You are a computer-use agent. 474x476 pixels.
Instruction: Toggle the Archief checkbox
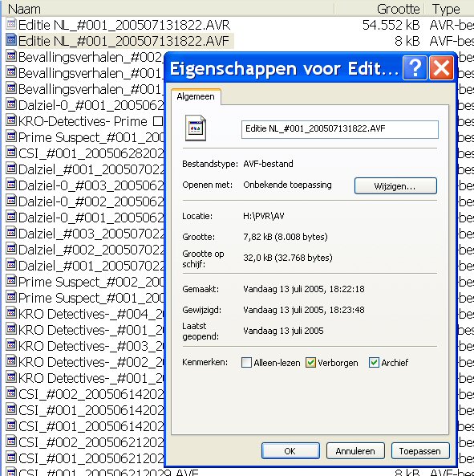click(374, 362)
